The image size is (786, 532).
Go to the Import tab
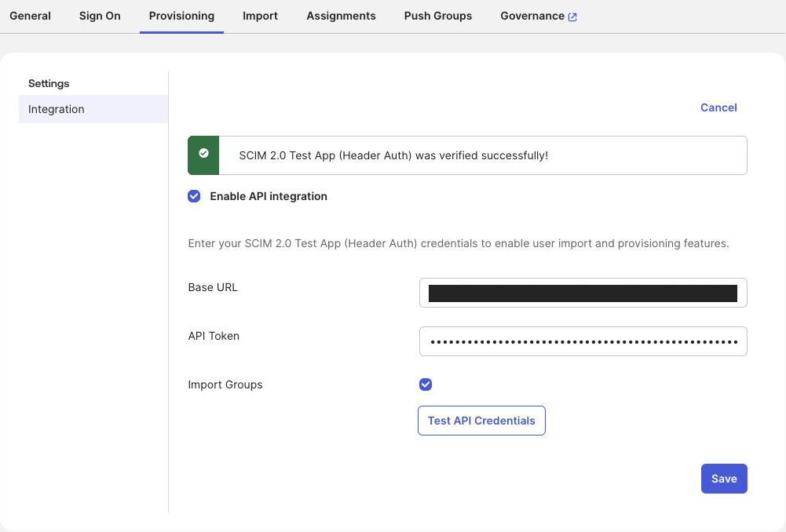point(260,16)
